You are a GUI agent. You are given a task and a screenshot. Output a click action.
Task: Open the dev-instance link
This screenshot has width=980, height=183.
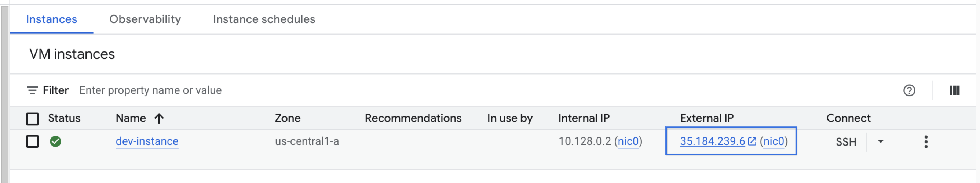[147, 141]
